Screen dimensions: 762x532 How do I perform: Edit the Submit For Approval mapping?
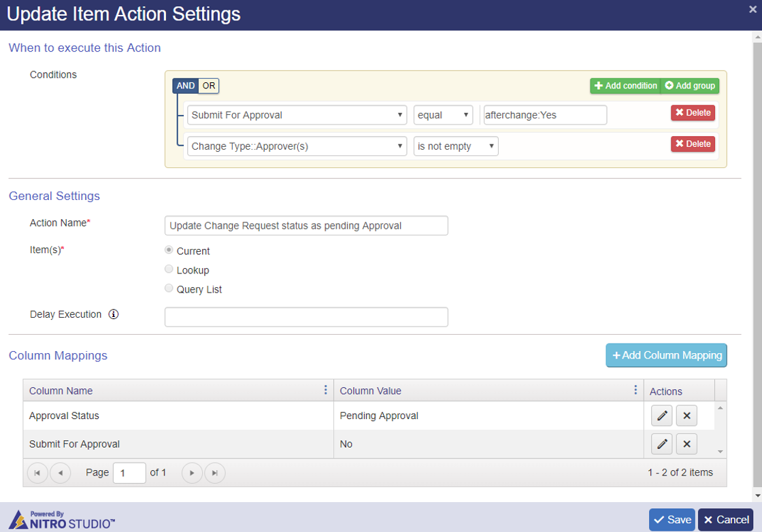pyautogui.click(x=662, y=444)
